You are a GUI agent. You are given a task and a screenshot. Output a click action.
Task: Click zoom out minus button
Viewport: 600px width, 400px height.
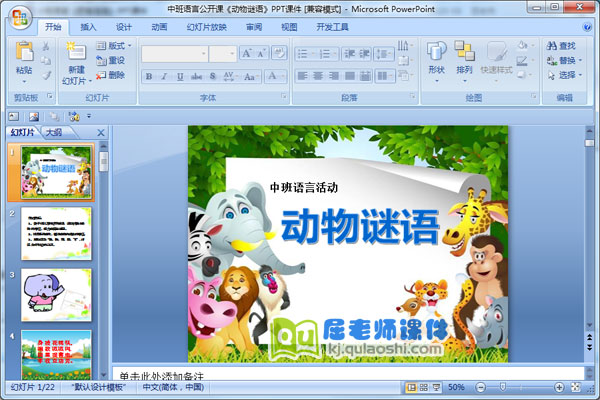tap(481, 387)
